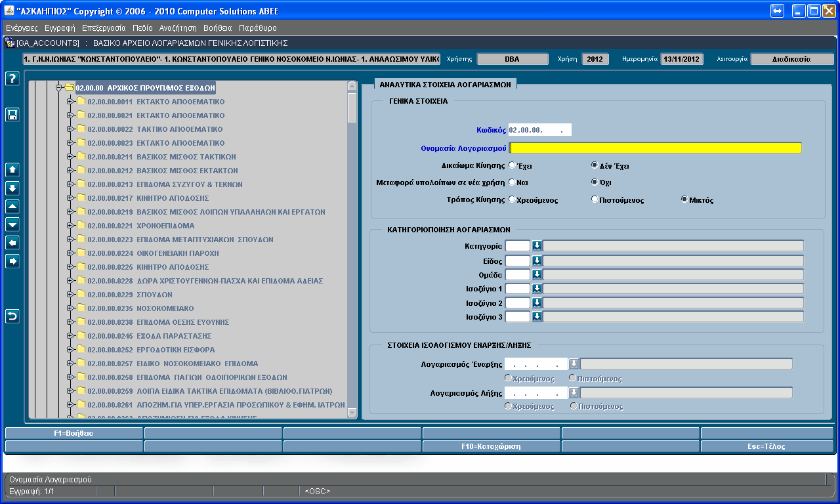Screen dimensions: 840x504
Task: Click the undo return arrow icon
Action: pyautogui.click(x=12, y=316)
